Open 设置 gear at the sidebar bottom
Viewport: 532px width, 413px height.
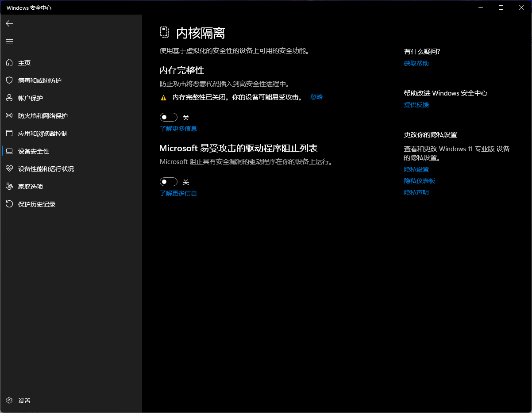(x=9, y=401)
